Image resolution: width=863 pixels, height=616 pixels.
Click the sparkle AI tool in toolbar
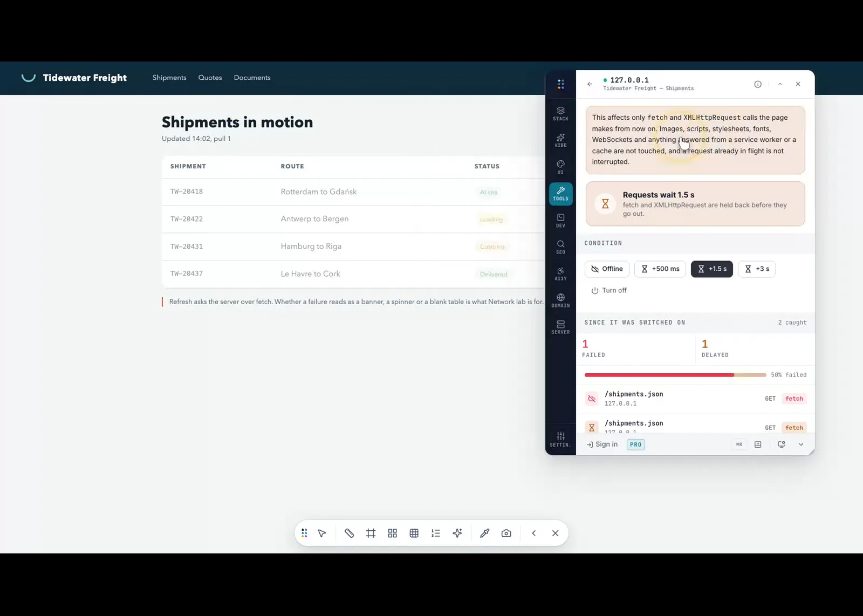(x=457, y=533)
